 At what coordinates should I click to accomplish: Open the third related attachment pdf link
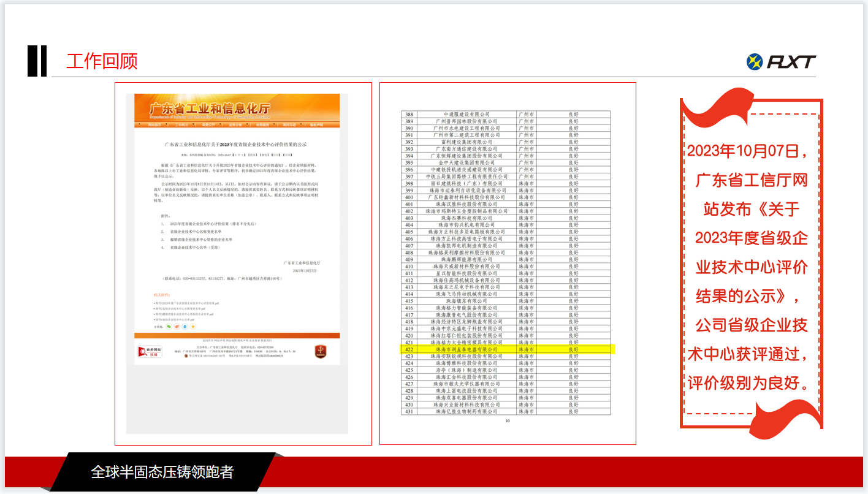tap(183, 314)
